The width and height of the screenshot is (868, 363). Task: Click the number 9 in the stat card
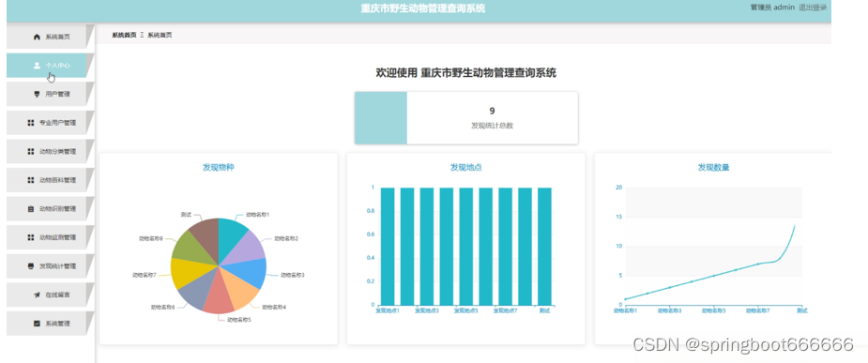point(492,111)
